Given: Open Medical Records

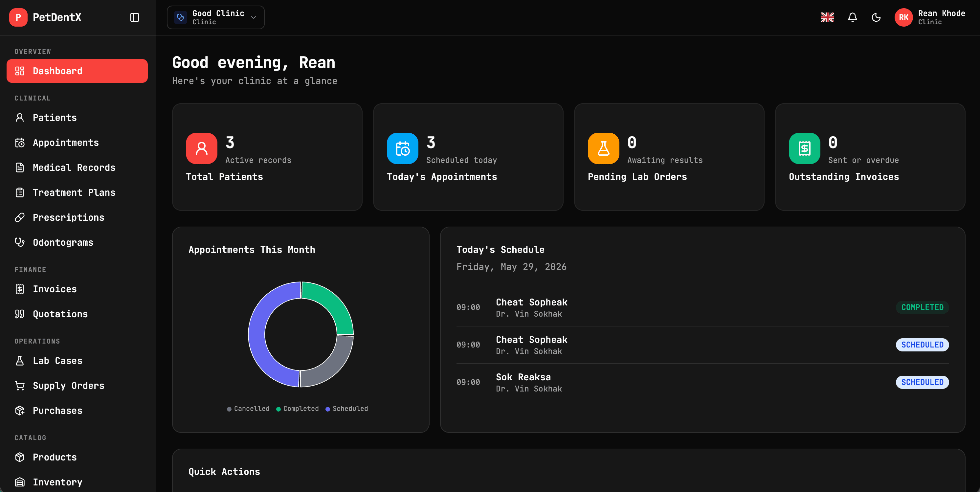Looking at the screenshot, I should 77,168.
